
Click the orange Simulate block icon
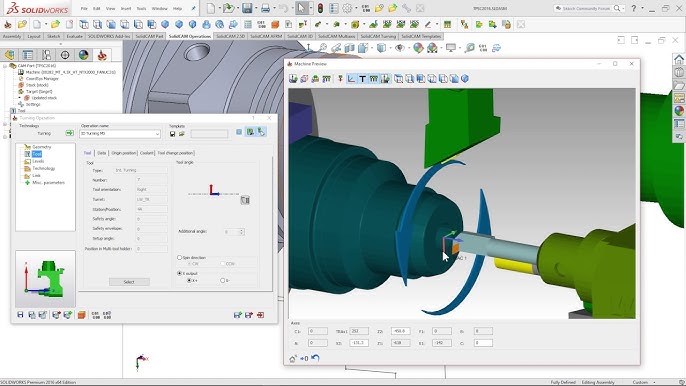coord(81,315)
